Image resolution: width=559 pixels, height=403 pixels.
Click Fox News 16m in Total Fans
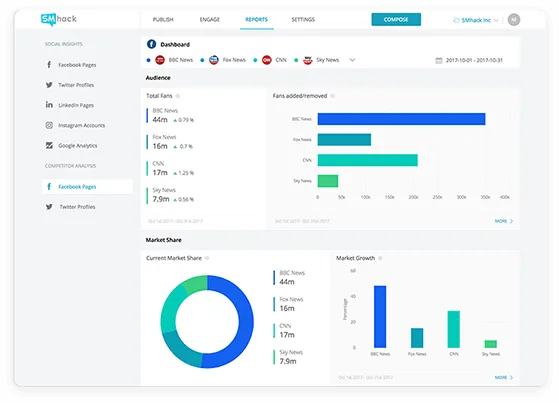tap(170, 142)
